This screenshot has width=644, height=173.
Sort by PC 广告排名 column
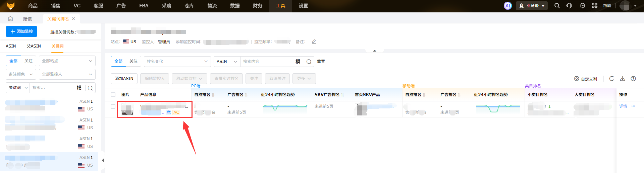[x=247, y=95]
